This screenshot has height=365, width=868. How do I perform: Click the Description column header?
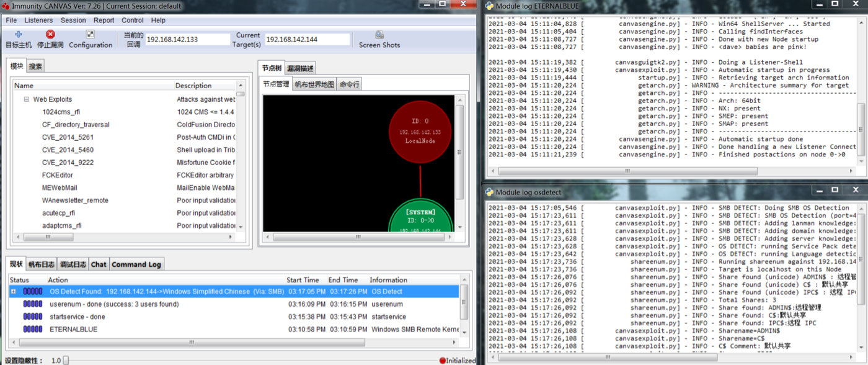coord(205,86)
